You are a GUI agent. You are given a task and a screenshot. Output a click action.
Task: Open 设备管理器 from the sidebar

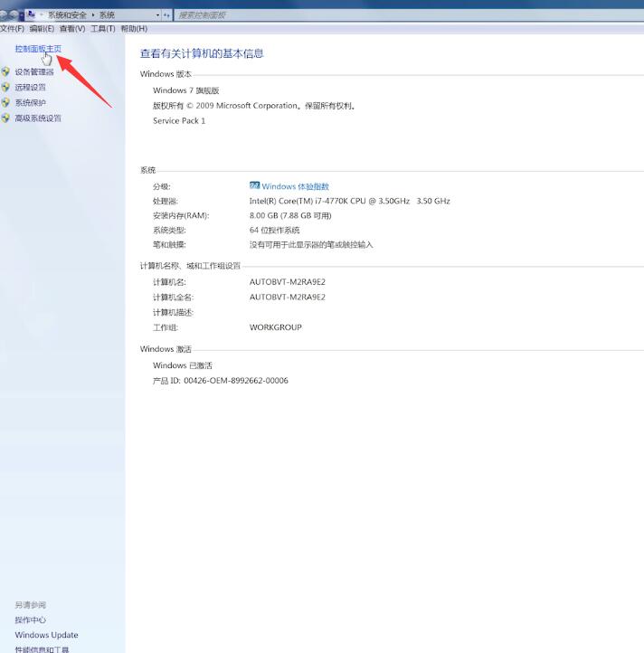pyautogui.click(x=34, y=72)
